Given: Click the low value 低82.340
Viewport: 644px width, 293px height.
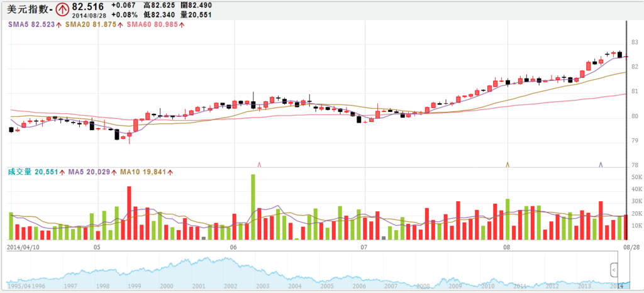Looking at the screenshot, I should [159, 14].
